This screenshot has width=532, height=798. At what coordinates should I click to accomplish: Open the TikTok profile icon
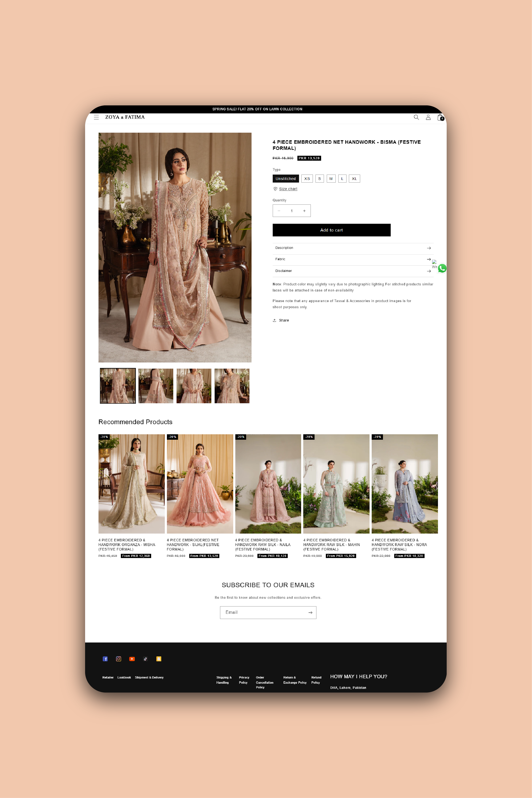145,659
